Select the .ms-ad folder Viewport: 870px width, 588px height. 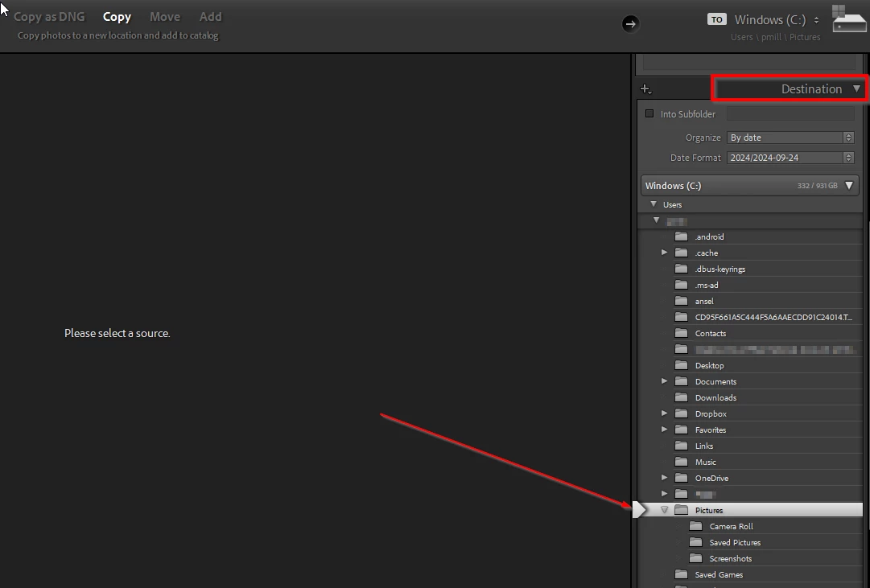click(707, 285)
